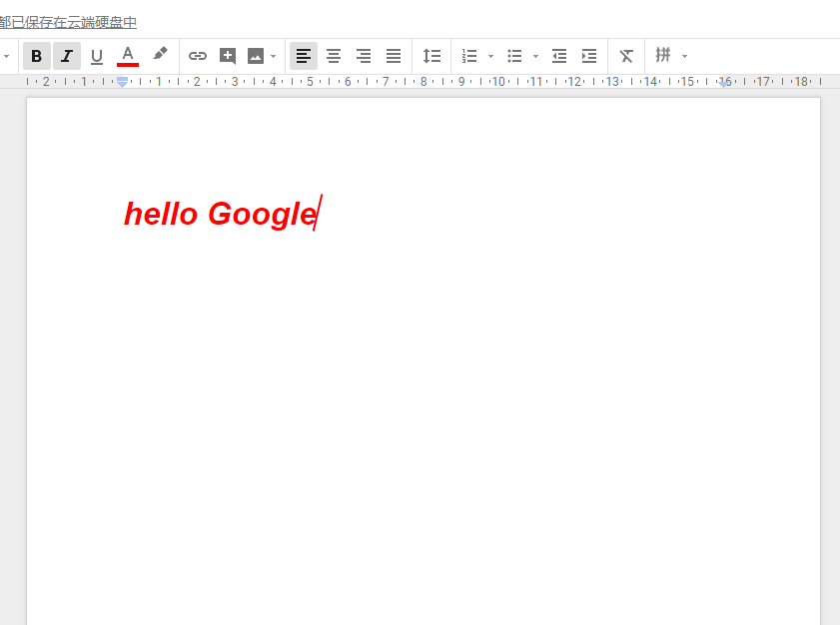The width and height of the screenshot is (840, 625).
Task: Insert a link with the chain icon
Action: point(198,56)
